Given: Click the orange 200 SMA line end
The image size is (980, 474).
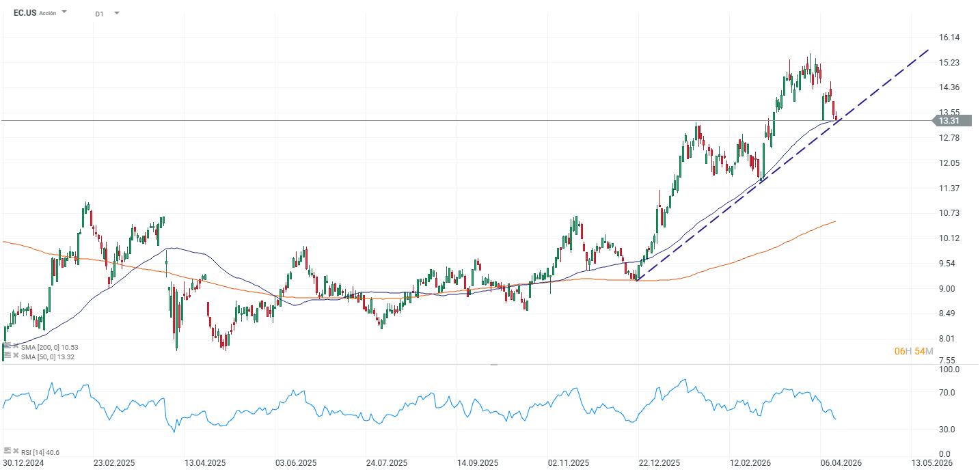Looking at the screenshot, I should [x=834, y=222].
